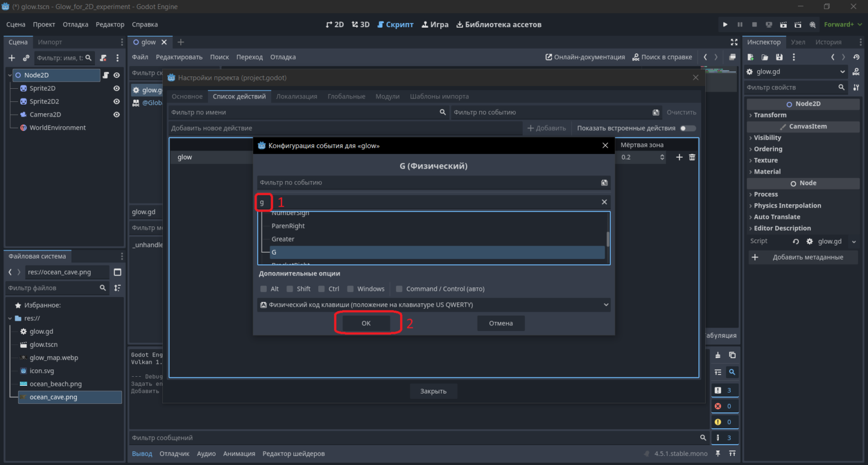Switch to the Локализация tab
The width and height of the screenshot is (868, 465).
(x=297, y=97)
